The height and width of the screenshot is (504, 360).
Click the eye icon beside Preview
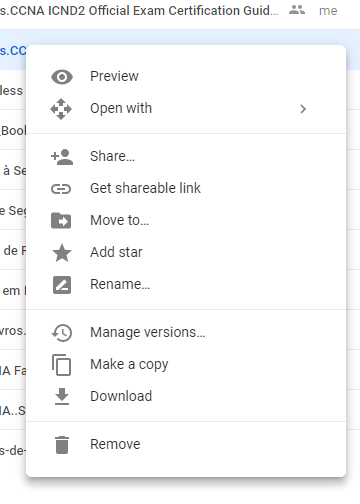coord(62,77)
